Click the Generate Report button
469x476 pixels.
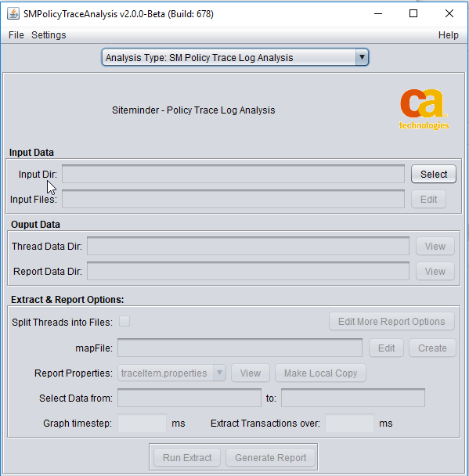270,457
